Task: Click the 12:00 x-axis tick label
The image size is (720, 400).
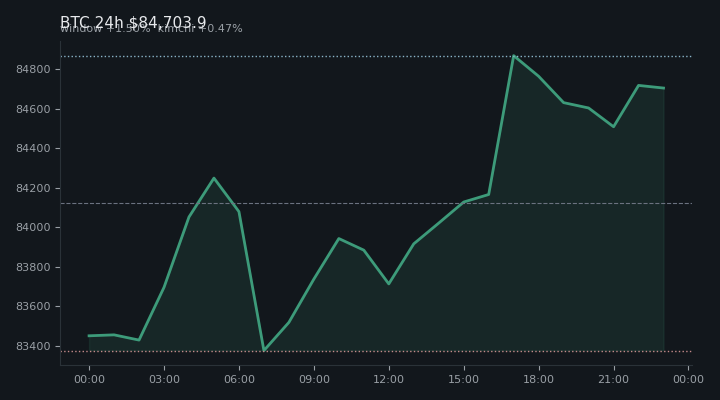Action: click(x=389, y=379)
